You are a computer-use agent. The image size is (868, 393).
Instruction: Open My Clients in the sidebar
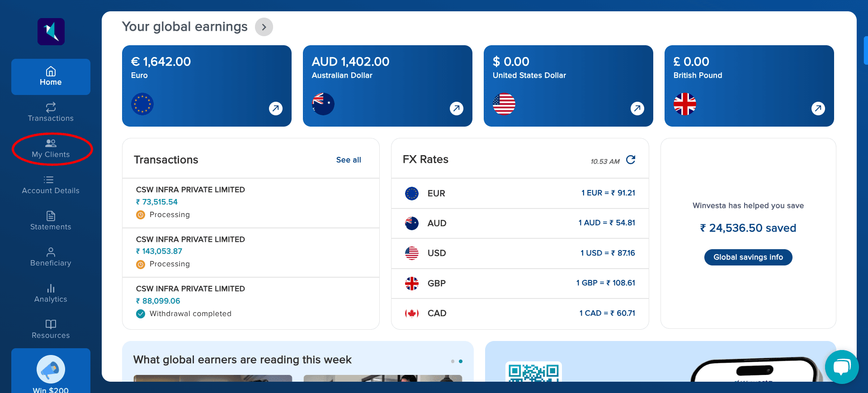(x=51, y=148)
